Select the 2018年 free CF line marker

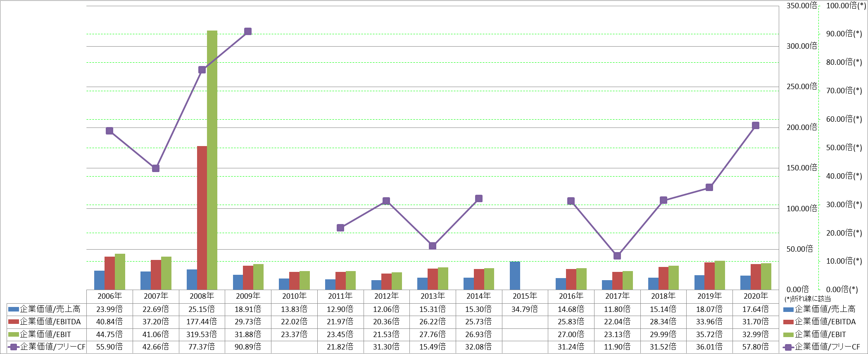[663, 200]
